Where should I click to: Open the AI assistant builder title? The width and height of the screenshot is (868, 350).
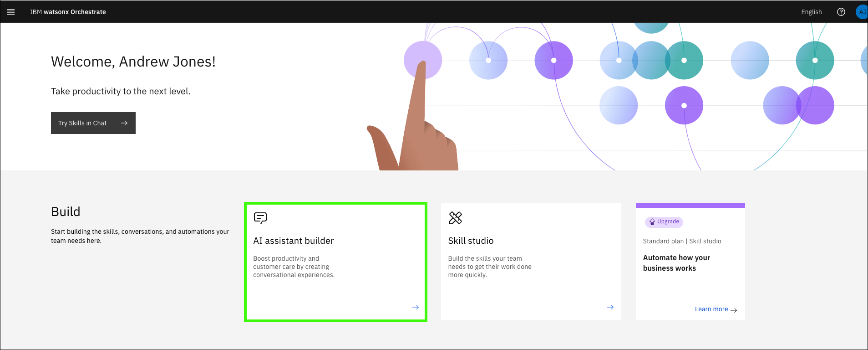pos(293,241)
